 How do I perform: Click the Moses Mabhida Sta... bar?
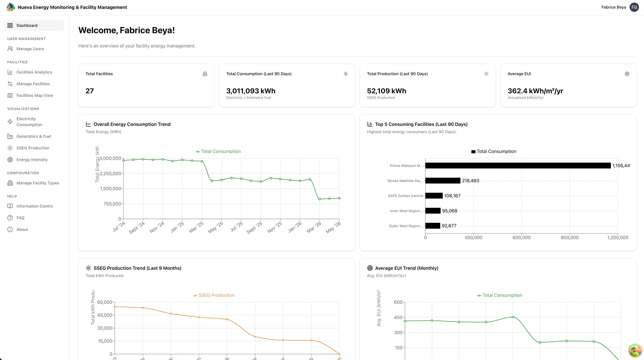[x=443, y=180]
